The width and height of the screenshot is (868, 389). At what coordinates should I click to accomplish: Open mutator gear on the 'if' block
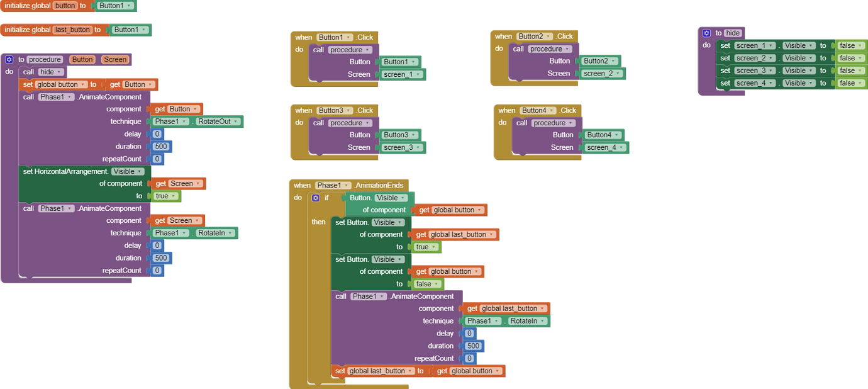click(316, 198)
